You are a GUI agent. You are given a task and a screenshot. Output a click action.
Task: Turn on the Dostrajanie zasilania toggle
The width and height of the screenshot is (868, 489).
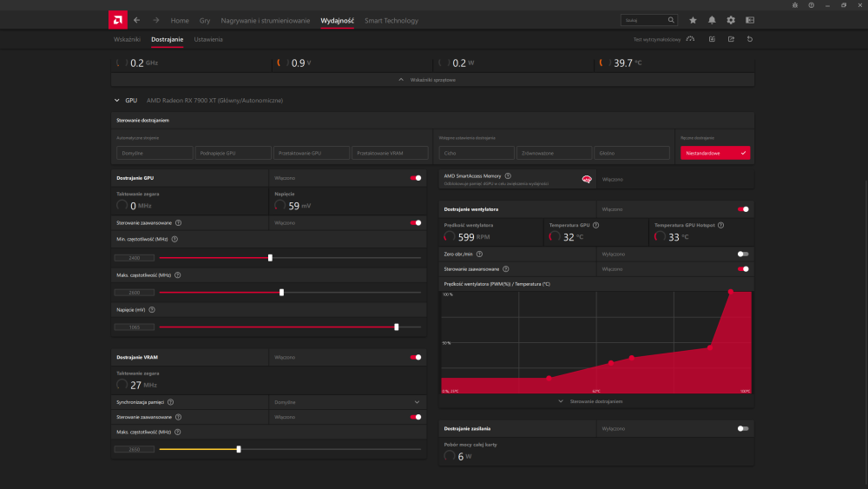(743, 428)
